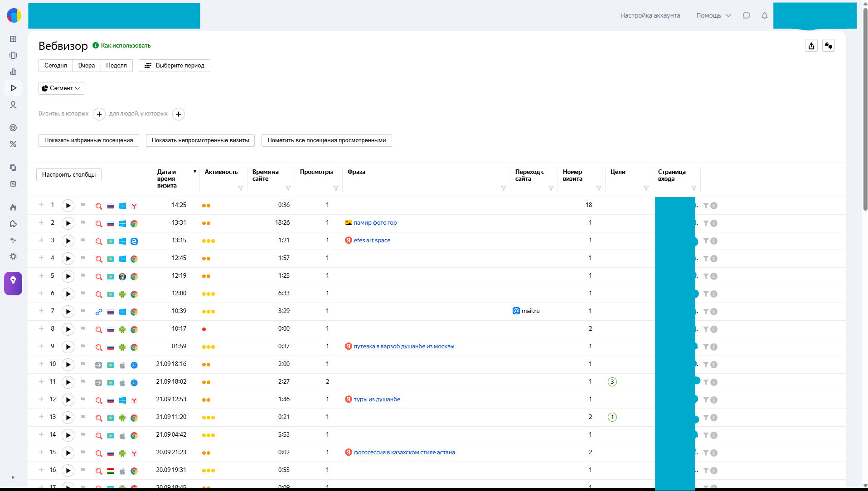Toggle the favorite flag on visit 9
The image size is (868, 491).
(x=82, y=347)
